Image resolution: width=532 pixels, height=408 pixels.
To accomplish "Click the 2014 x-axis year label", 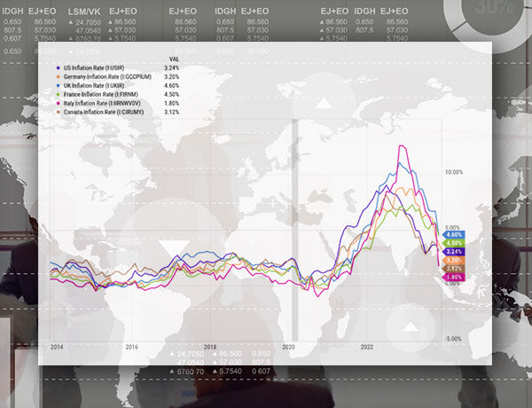I will [x=57, y=347].
